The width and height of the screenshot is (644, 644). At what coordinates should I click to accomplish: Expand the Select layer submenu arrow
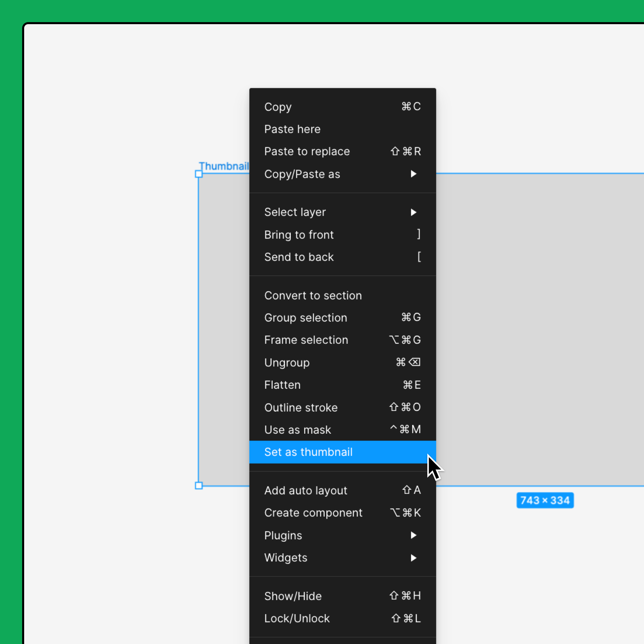pos(413,212)
